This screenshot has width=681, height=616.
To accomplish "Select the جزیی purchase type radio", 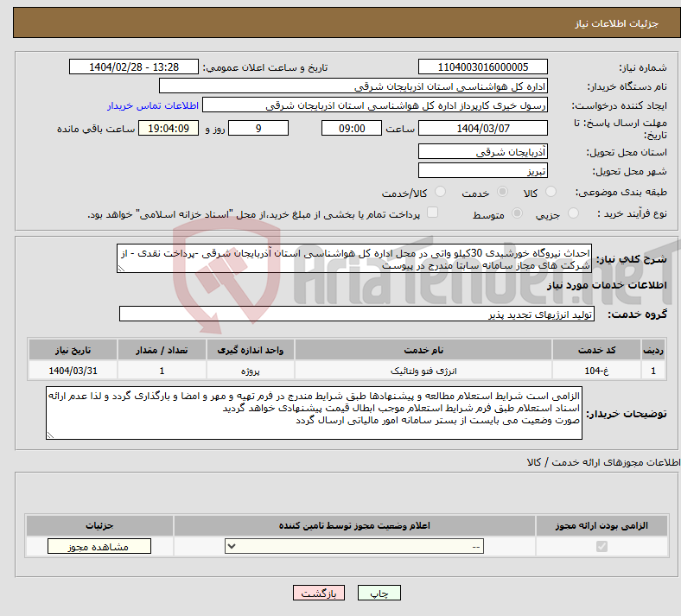I will tap(573, 213).
